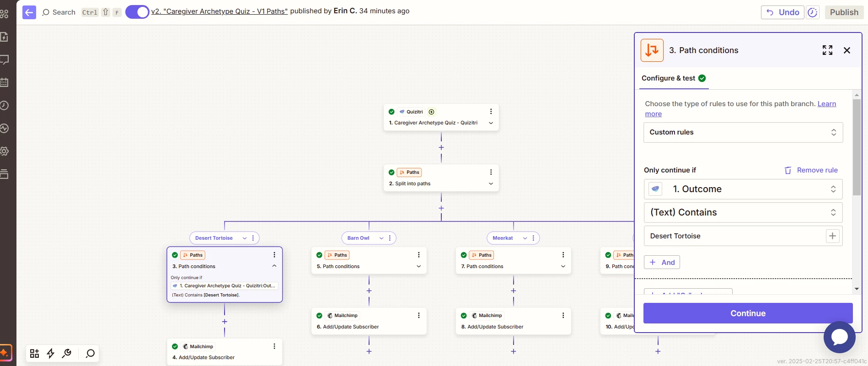Click the panel scrollbar thumb
868x366 pixels.
(857, 147)
